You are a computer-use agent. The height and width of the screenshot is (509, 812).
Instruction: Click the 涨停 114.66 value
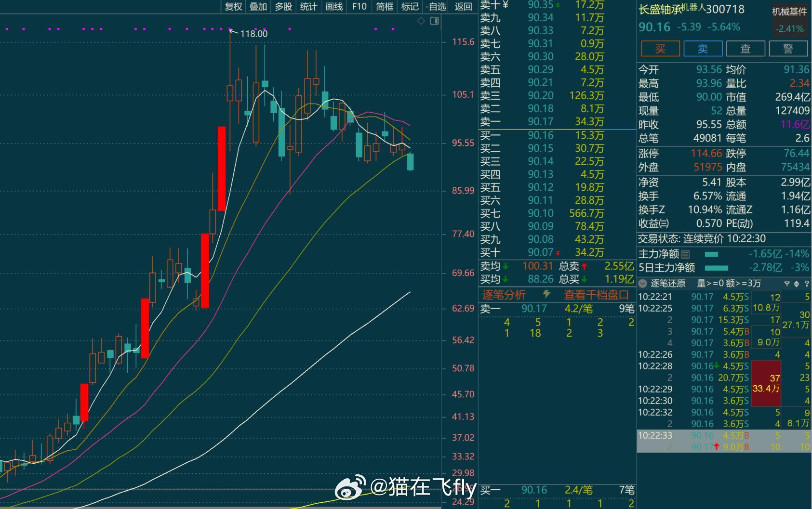(x=706, y=154)
